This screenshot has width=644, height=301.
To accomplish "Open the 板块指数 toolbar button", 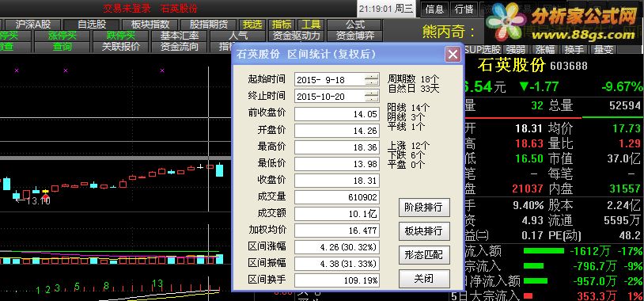I will pos(150,25).
